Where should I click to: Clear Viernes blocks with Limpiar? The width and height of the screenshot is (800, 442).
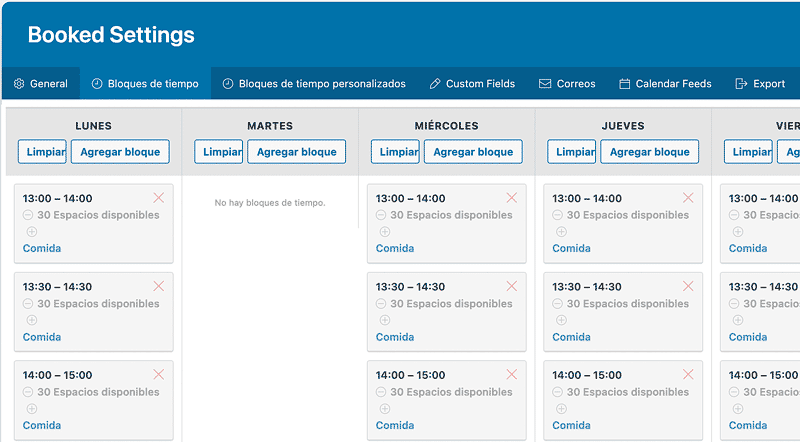click(x=748, y=152)
